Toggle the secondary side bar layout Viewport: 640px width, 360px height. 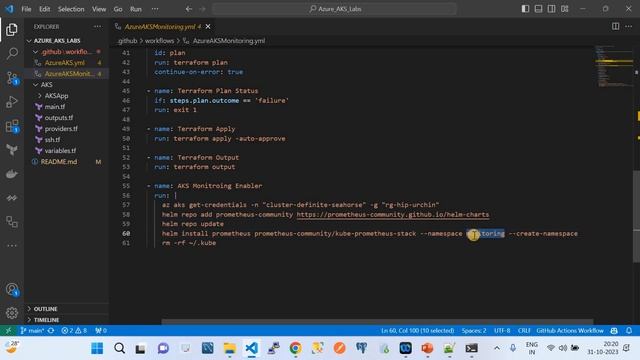point(551,9)
